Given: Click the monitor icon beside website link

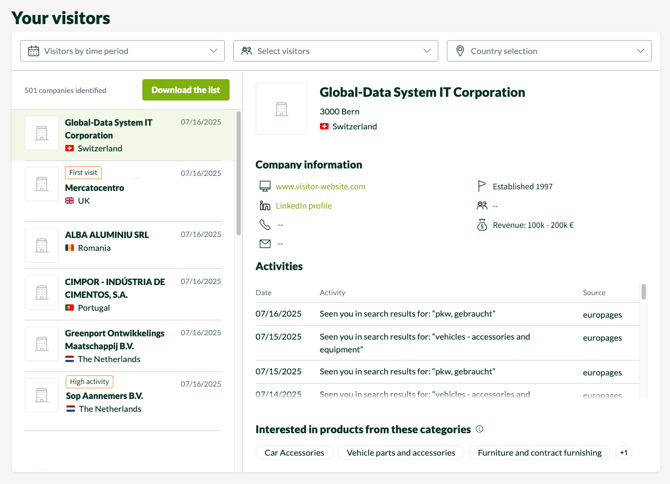Looking at the screenshot, I should [x=265, y=186].
